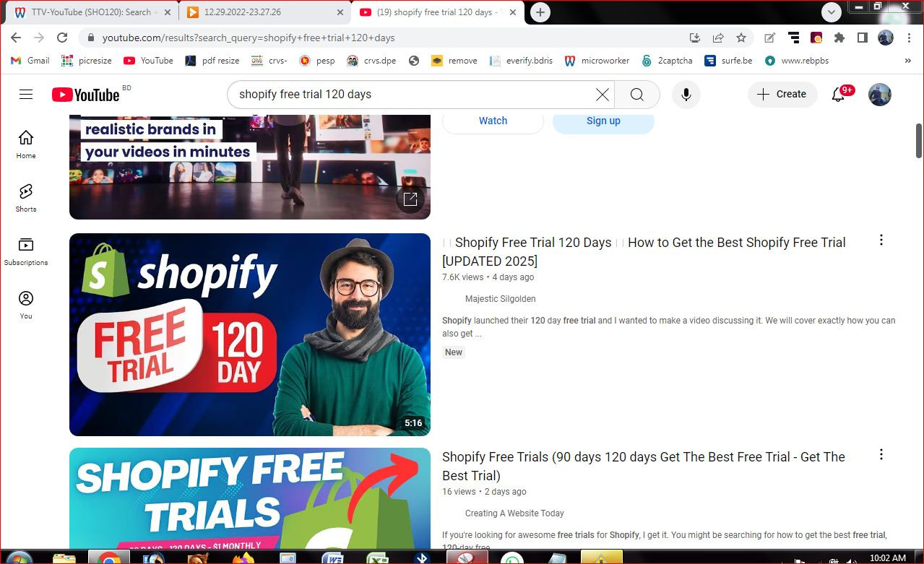
Task: Open YouTube notifications bell
Action: 839,95
